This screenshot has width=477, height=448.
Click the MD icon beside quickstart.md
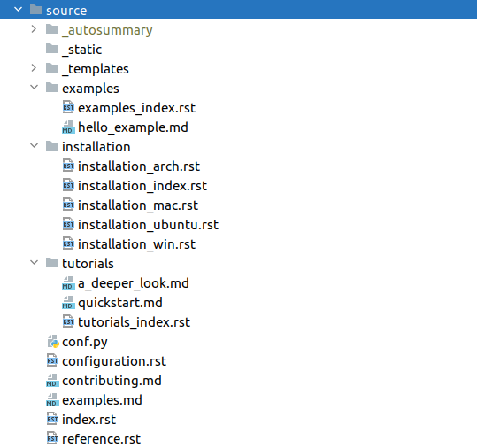pos(68,302)
